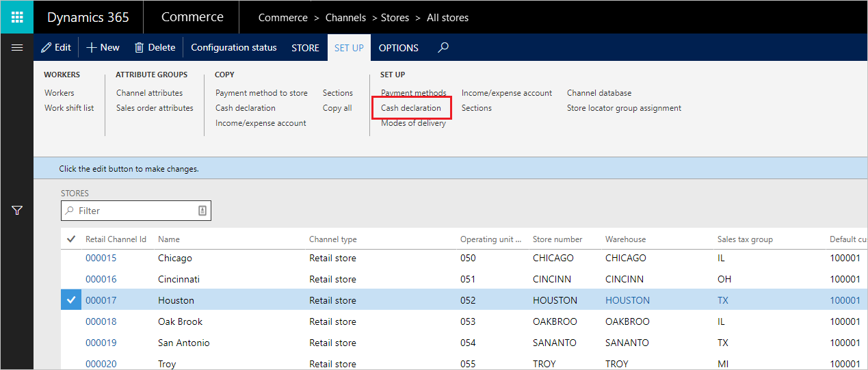Click the OH sales tax group cell

724,279
